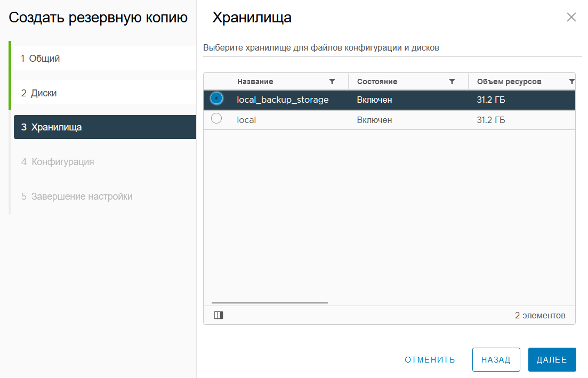
Task: Proceed with the ДАЛЕЕ button
Action: 552,360
